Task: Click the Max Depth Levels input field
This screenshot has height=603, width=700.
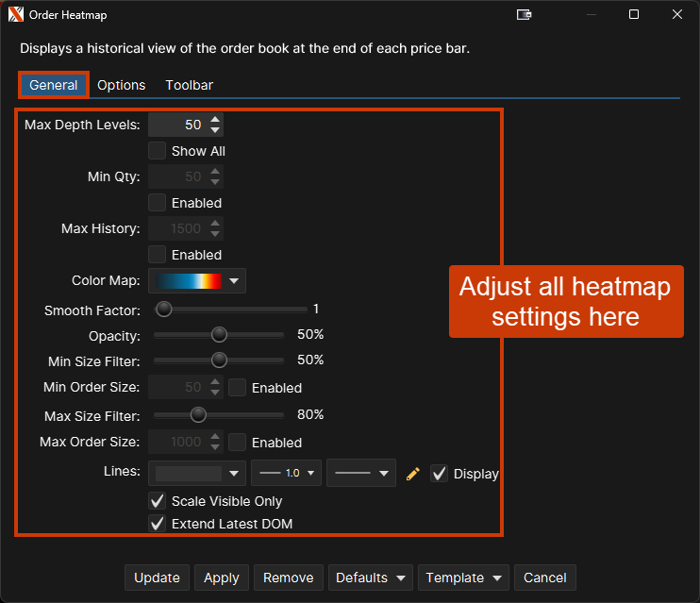Action: click(177, 125)
